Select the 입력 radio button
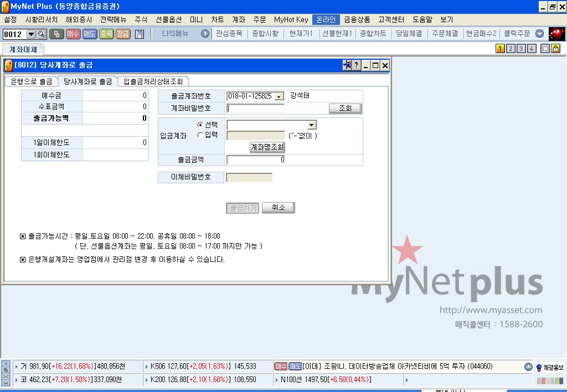The height and width of the screenshot is (392, 567). 200,135
